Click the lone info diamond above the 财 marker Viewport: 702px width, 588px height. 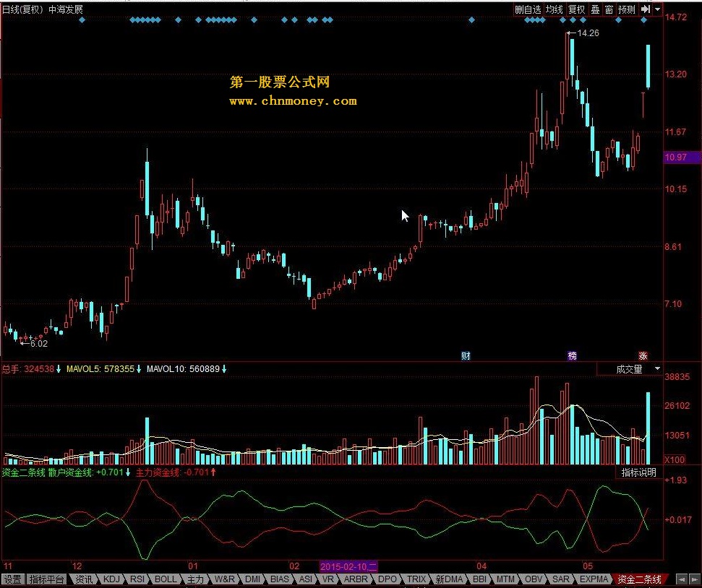pos(471,20)
